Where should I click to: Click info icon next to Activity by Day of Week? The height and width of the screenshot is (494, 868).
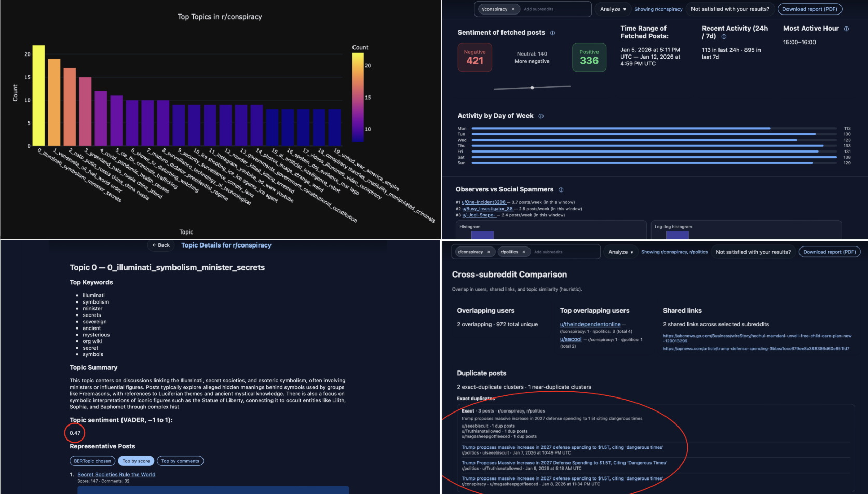(541, 116)
